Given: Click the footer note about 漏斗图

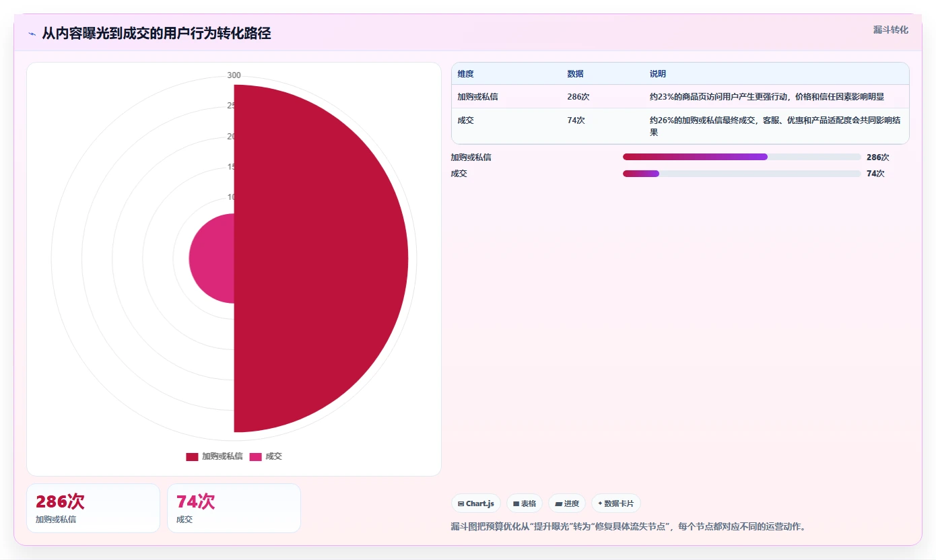Looking at the screenshot, I should pos(628,526).
